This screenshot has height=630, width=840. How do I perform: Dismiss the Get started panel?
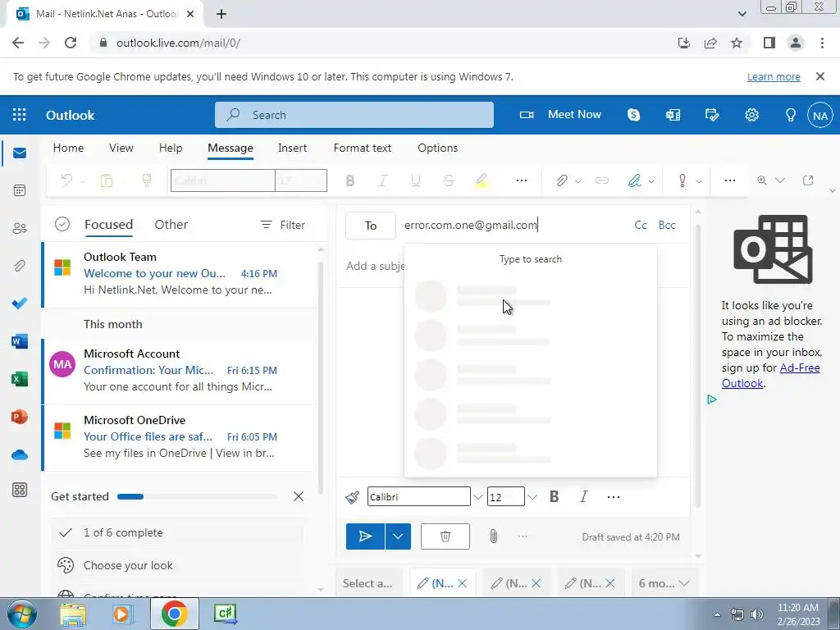click(x=299, y=496)
